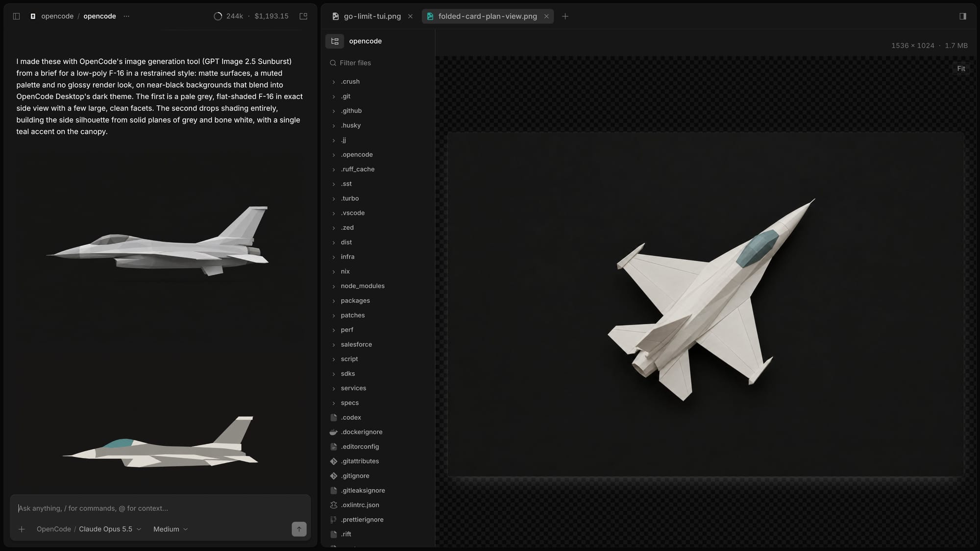Open the Claude Opus 5.5 model dropdown
The width and height of the screenshot is (980, 551).
[110, 529]
